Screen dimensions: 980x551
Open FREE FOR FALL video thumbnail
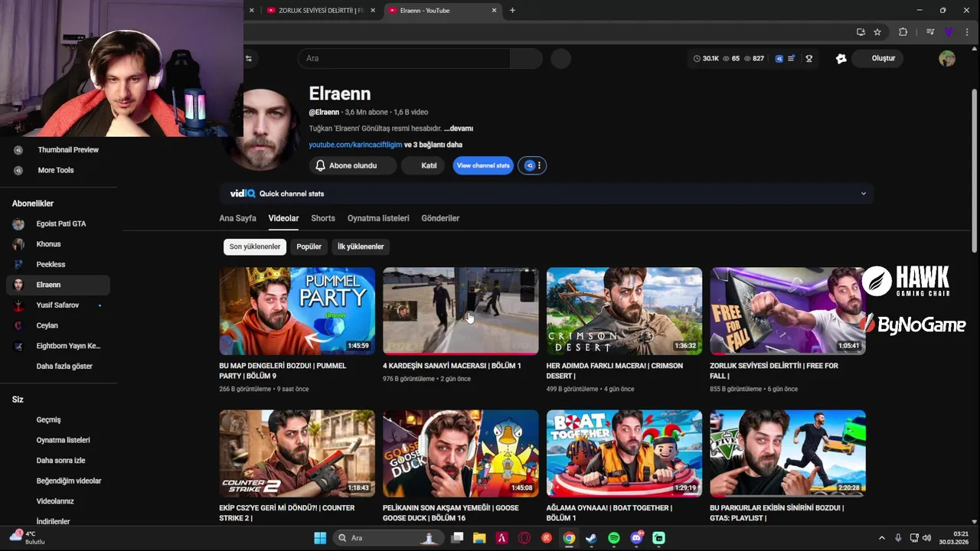click(x=788, y=311)
